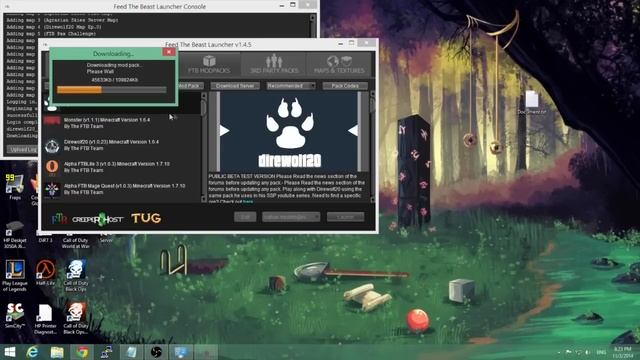Open the SimCity desktop shortcut
Viewport: 640px width, 360px height.
[15, 316]
